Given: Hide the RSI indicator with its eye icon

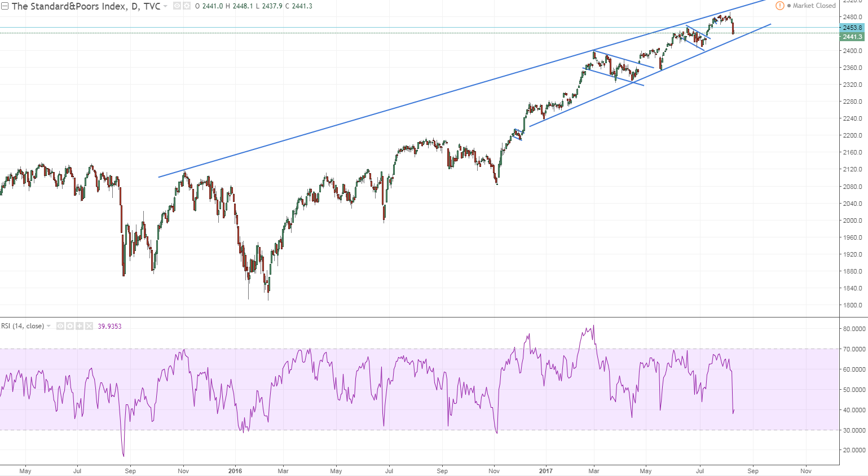Looking at the screenshot, I should click(x=60, y=326).
